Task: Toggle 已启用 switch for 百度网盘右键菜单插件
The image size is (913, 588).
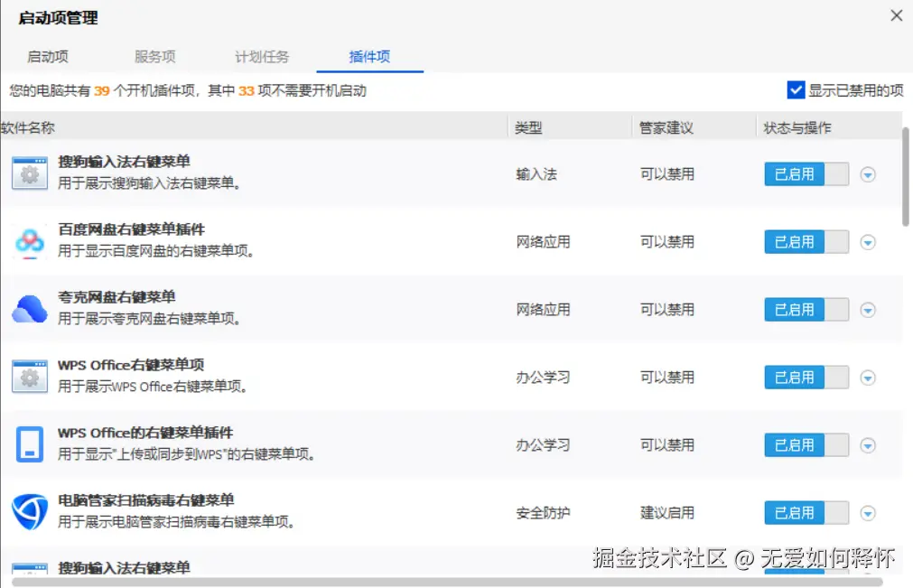Action: tap(806, 241)
